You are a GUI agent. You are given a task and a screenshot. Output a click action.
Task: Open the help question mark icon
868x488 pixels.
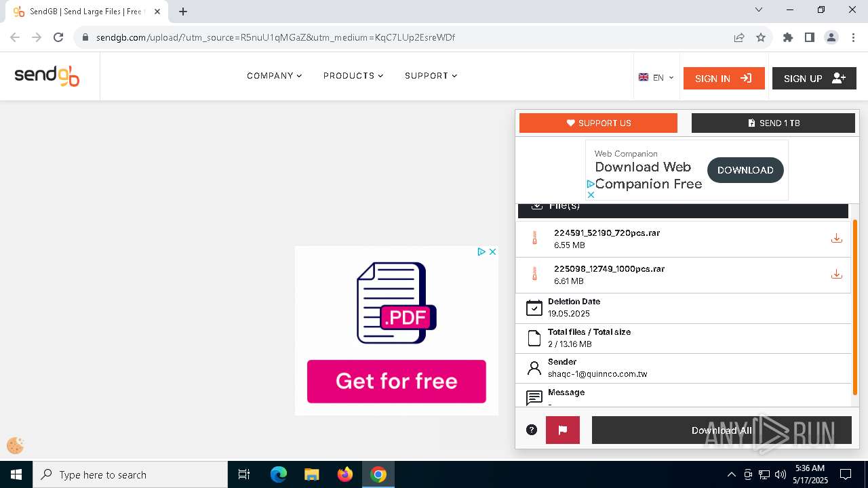[532, 430]
